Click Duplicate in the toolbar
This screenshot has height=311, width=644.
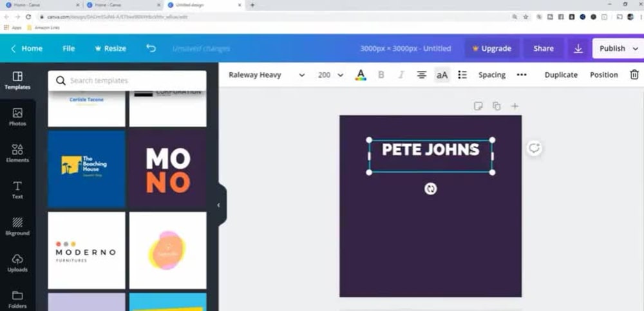[x=561, y=75]
